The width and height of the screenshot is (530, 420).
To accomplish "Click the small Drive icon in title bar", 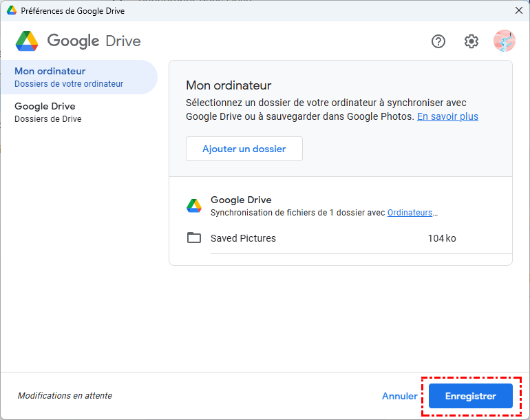I will 12,11.
